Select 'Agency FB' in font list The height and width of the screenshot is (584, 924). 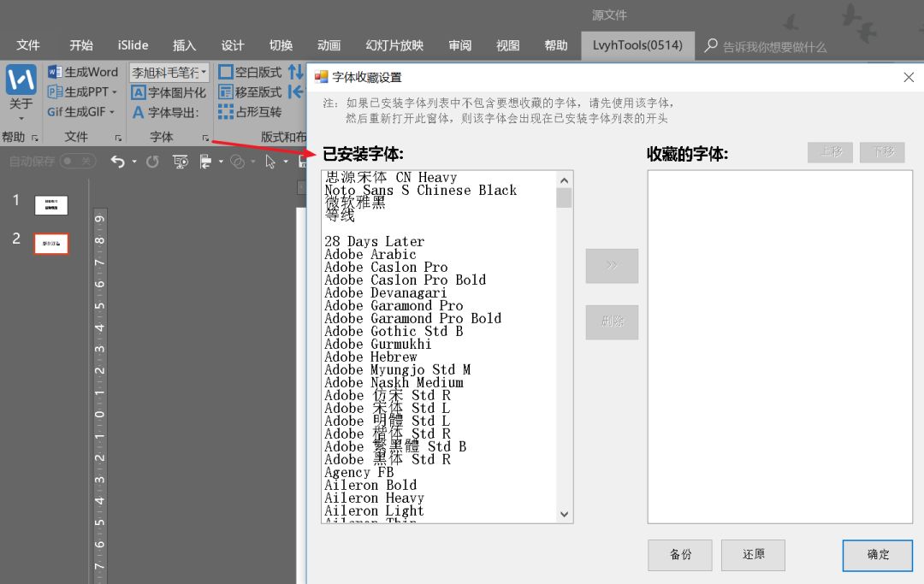358,472
